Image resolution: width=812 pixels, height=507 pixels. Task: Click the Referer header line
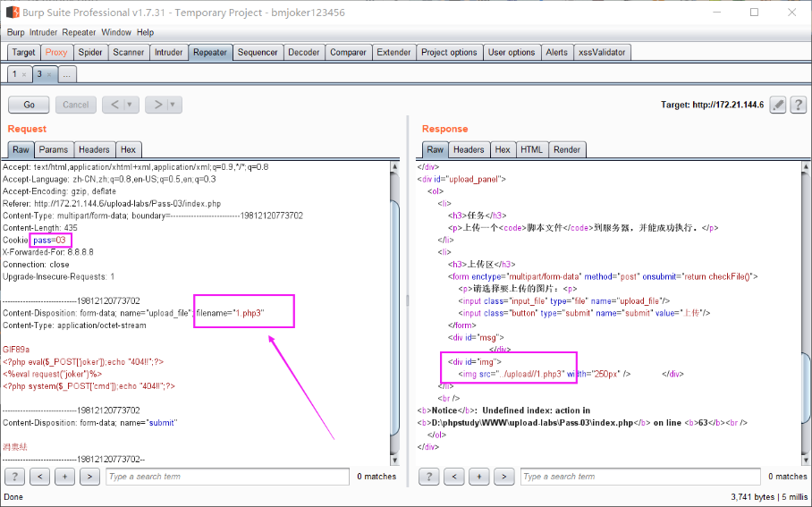[112, 204]
